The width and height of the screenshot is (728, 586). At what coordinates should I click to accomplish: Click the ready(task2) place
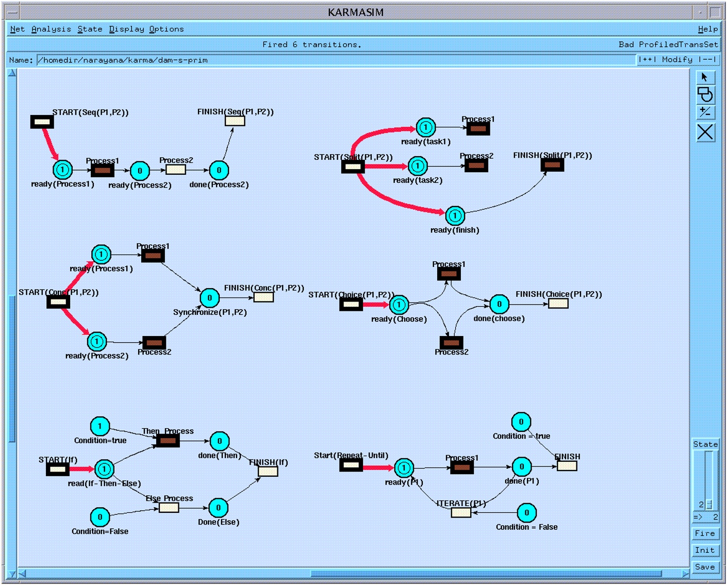click(x=418, y=166)
